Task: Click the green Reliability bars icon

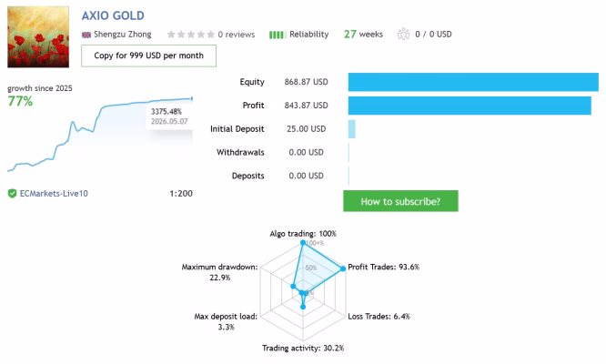Action: click(278, 35)
